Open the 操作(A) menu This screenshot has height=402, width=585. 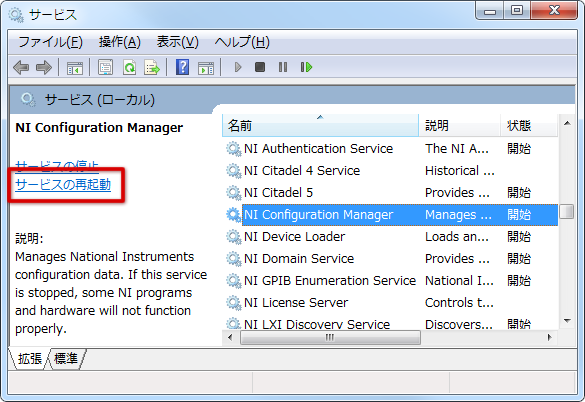119,42
